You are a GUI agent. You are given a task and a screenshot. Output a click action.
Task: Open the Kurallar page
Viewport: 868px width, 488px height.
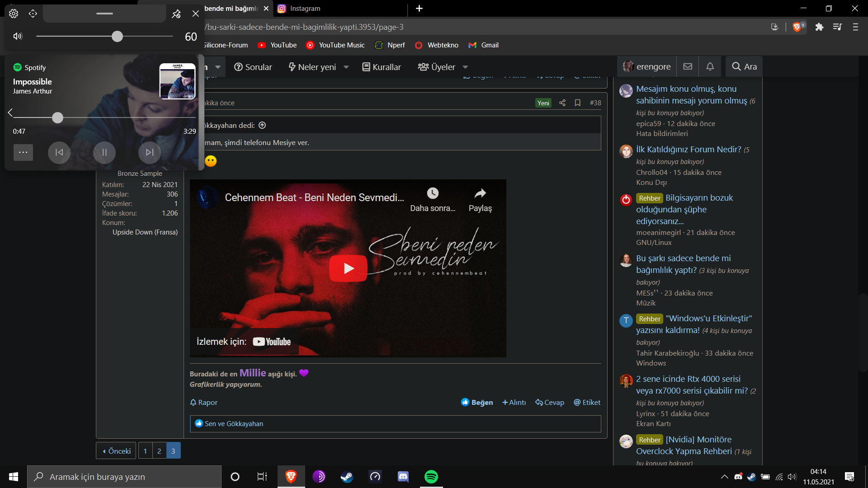[382, 67]
